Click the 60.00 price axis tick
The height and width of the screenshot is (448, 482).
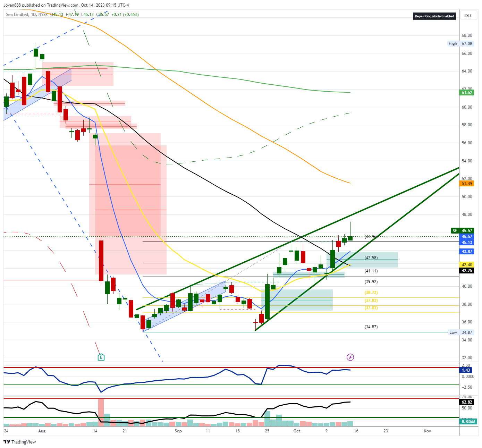coord(467,107)
